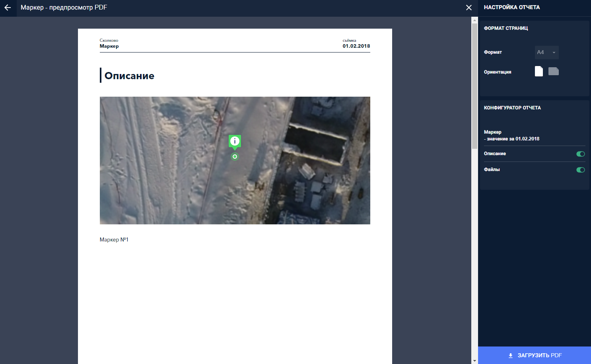The image size is (591, 364).
Task: Select landscape page orientation icon
Action: [553, 71]
